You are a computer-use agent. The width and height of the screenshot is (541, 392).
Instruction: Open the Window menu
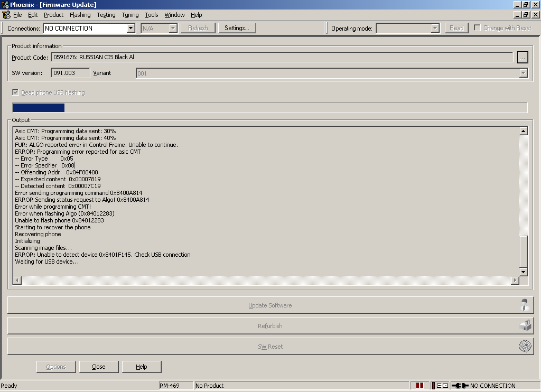click(174, 15)
